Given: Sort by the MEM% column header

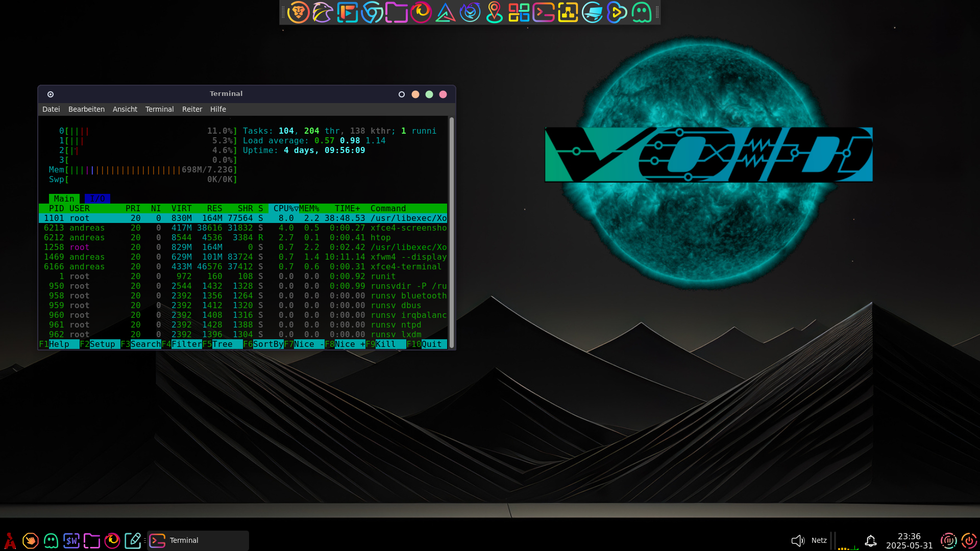Looking at the screenshot, I should [309, 208].
